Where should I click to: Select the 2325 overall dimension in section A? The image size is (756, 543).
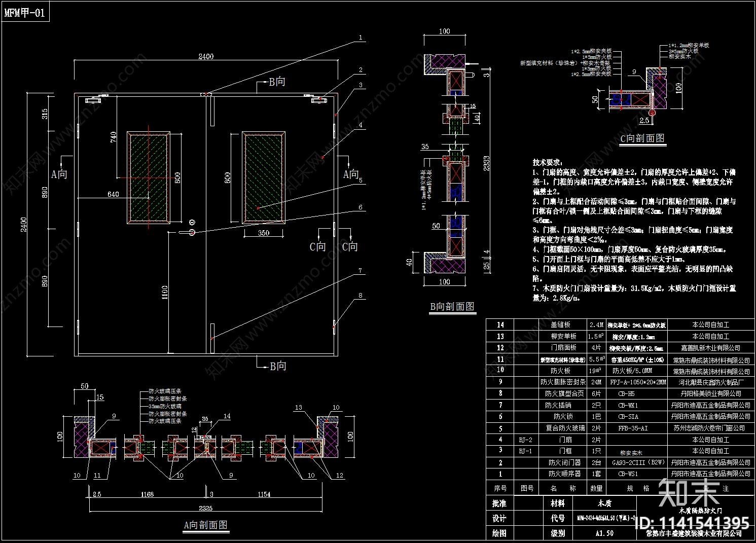pos(205,508)
